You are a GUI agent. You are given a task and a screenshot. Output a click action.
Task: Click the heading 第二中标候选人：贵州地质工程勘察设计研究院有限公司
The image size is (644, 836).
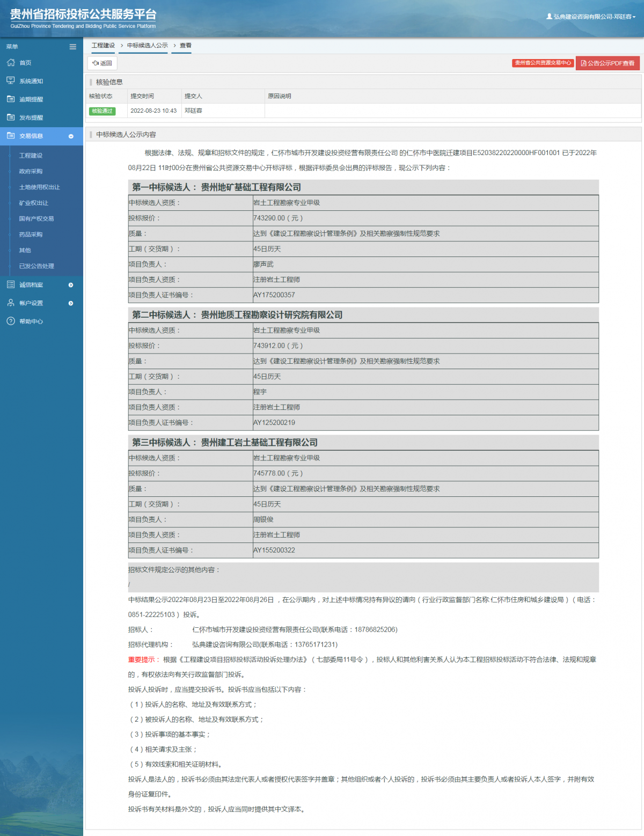click(237, 315)
